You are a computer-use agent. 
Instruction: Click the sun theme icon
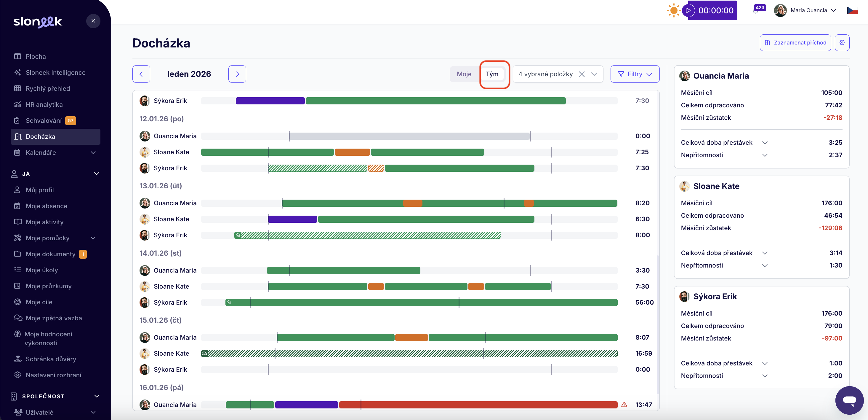[x=673, y=10]
